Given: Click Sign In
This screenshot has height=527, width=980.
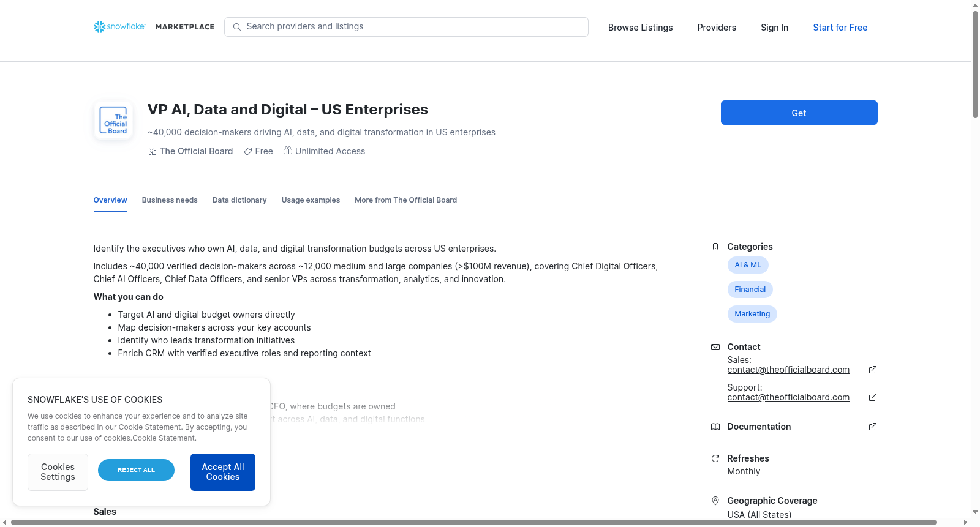Looking at the screenshot, I should coord(774,28).
